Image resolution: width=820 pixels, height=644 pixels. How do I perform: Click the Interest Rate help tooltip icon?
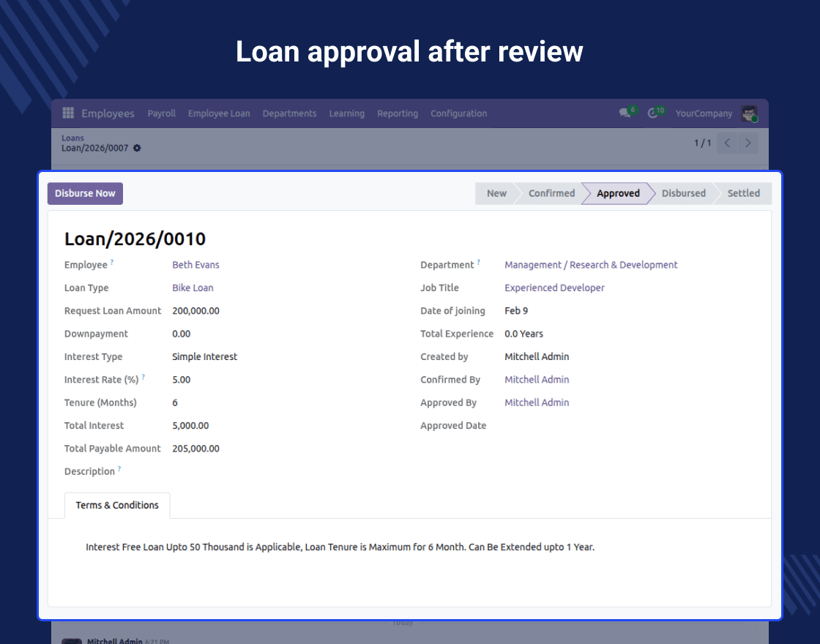(x=143, y=377)
